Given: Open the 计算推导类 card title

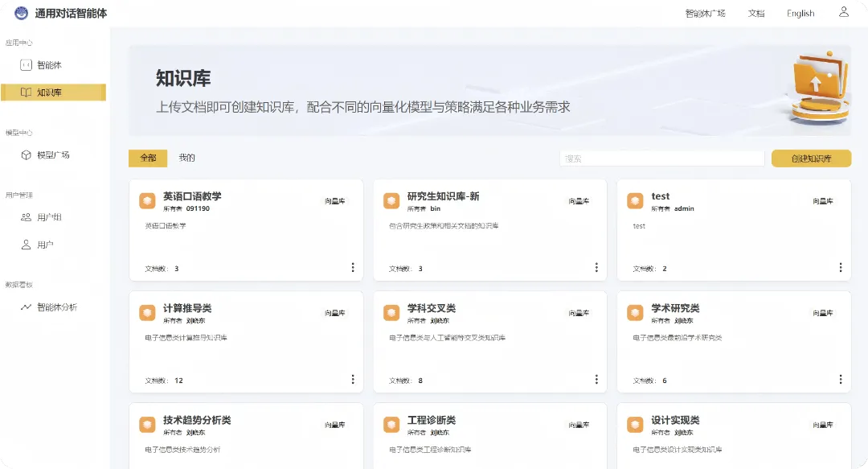Looking at the screenshot, I should point(187,308).
